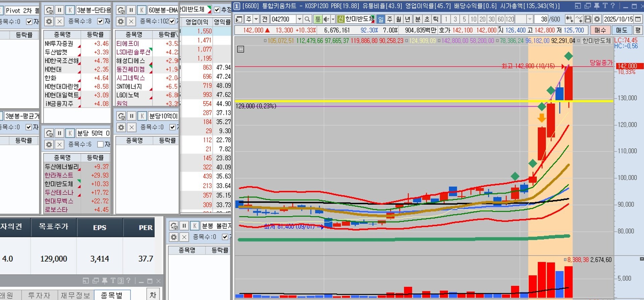Uncheck the checkbox in 3분봉-단타 panel
The height and width of the screenshot is (300, 644).
100,21
